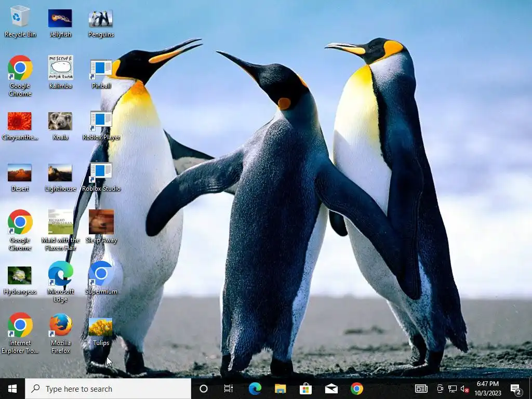
Task: Launch Microsoft Edge from the taskbar
Action: (255, 389)
